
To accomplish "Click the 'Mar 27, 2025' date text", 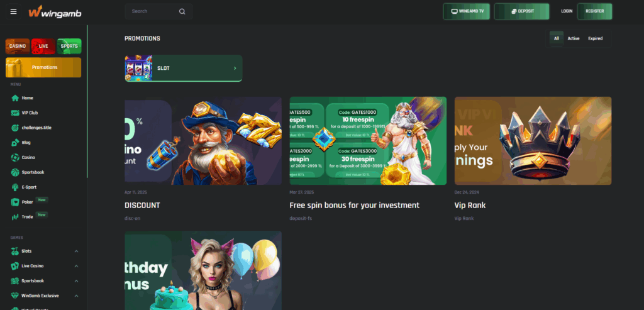I will (301, 192).
